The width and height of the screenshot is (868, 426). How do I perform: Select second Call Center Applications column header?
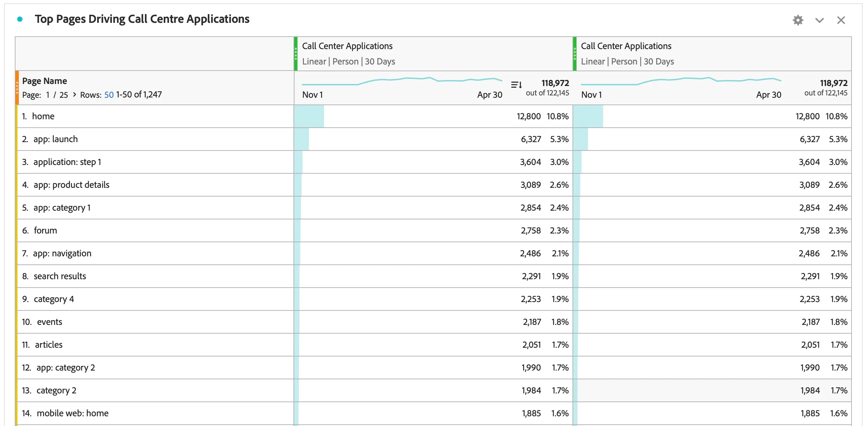[712, 53]
